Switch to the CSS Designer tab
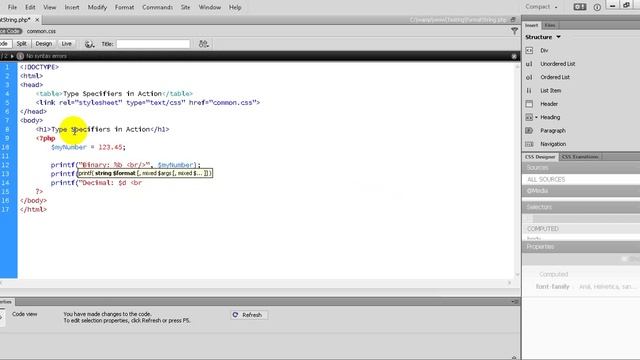This screenshot has height=360, width=640. click(540, 157)
